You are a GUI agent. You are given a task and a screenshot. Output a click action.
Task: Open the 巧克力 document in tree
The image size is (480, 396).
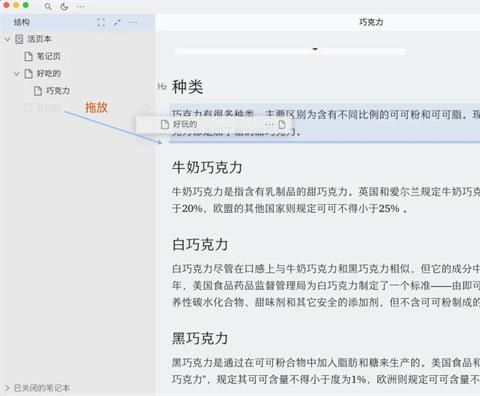coord(58,91)
